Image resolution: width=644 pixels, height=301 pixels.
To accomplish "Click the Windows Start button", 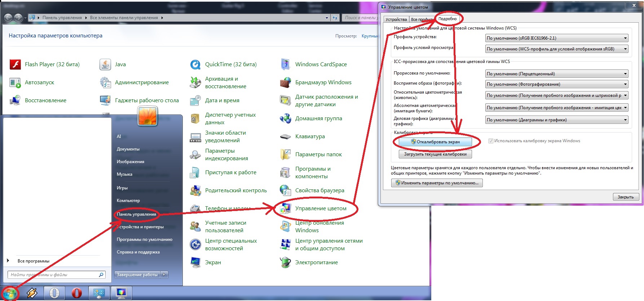I will [10, 293].
